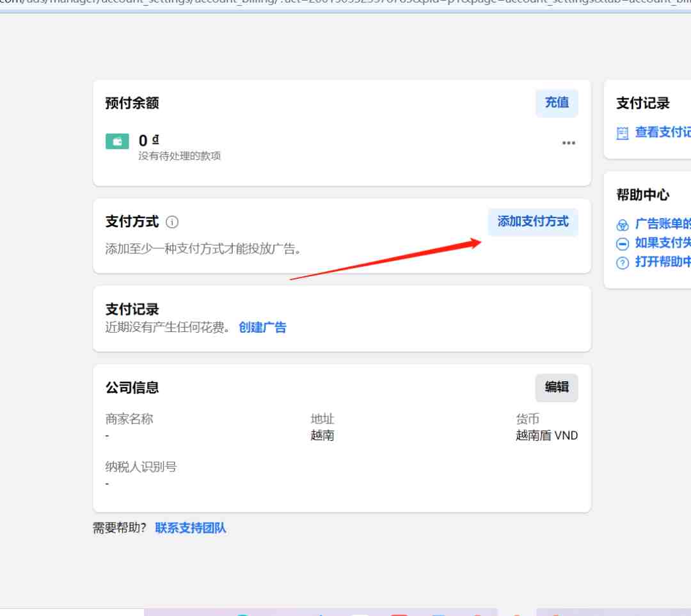
Task: Select the 公司信息 heading
Action: point(132,388)
